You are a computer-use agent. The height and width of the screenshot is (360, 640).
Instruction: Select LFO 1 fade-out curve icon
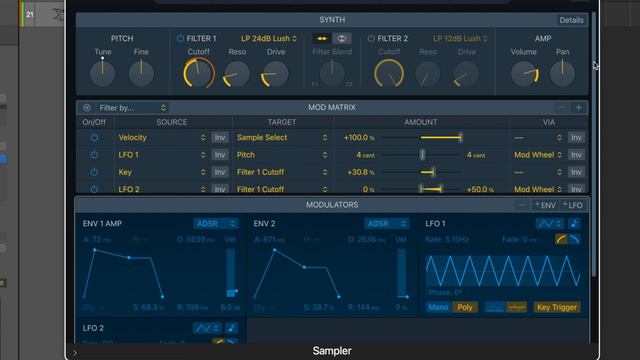[x=574, y=239]
